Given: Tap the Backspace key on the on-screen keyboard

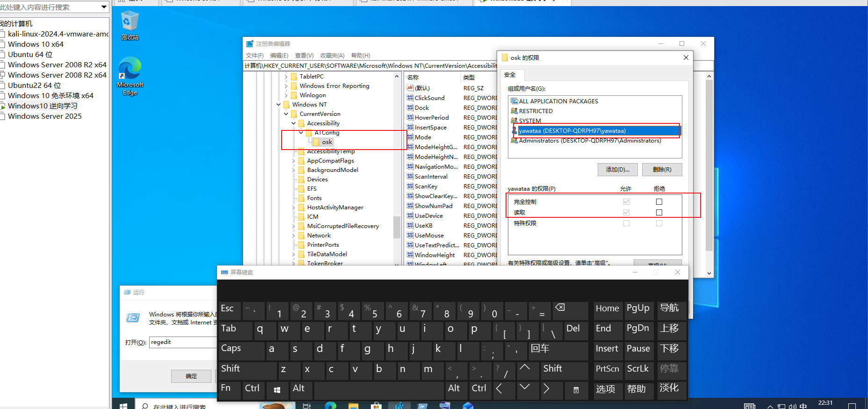Looking at the screenshot, I should [570, 310].
